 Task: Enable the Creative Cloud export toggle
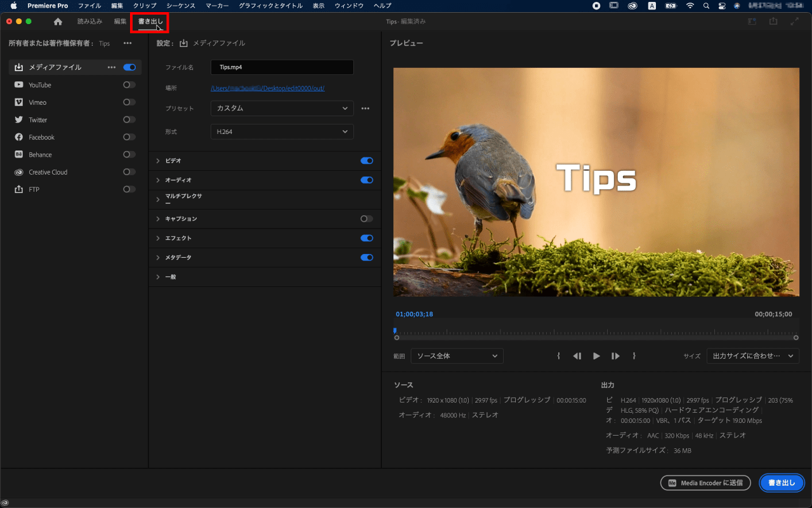coord(129,172)
